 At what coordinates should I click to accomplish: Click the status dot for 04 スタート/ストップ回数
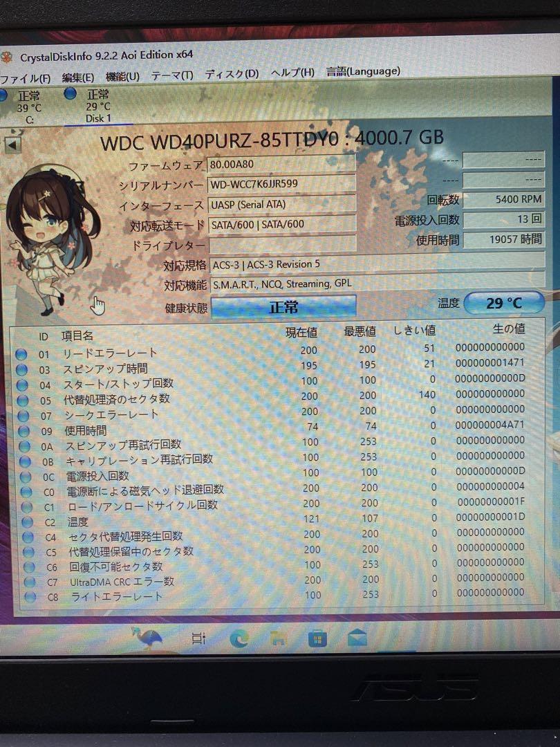22,385
